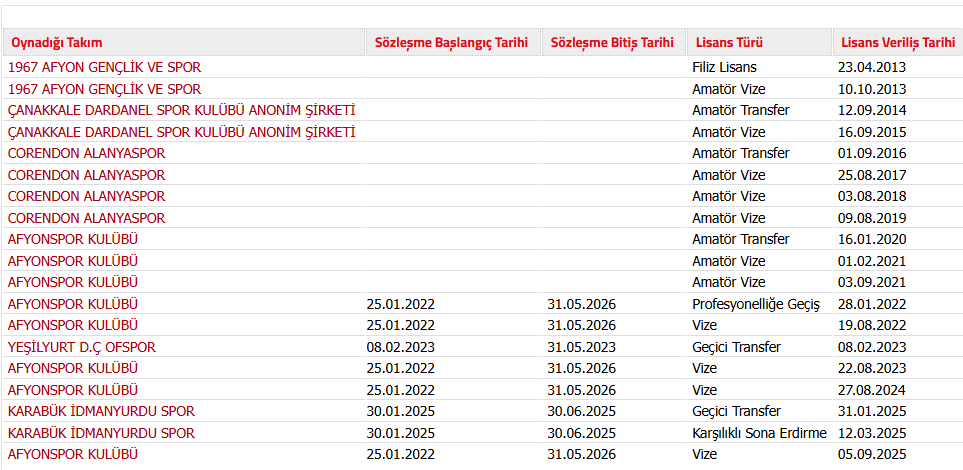Click the contract end date 31.05.2023
The width and height of the screenshot is (963, 470).
[x=582, y=347]
